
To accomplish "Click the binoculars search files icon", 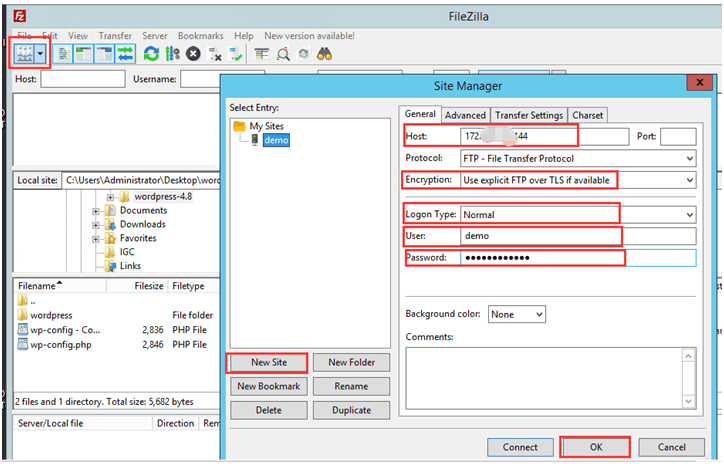I will point(325,54).
